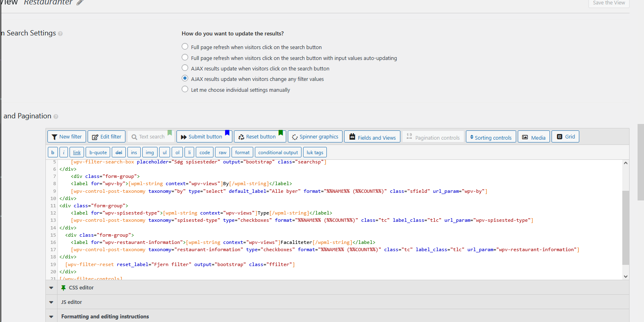Viewport: 644px width, 322px height.
Task: Click the Fields and Views icon
Action: point(352,136)
